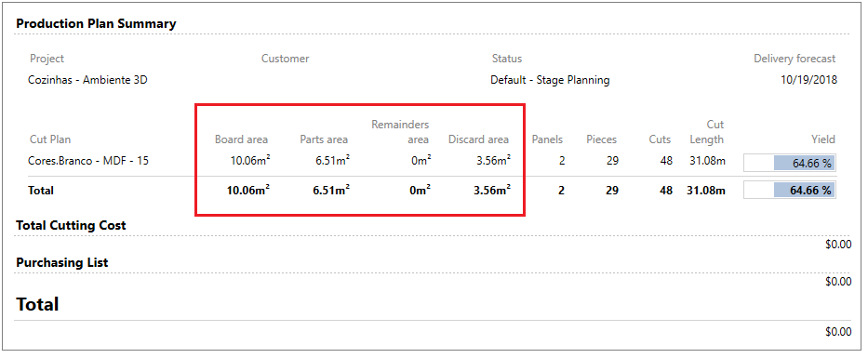Click the Total Cutting Cost heading
Image resolution: width=868 pixels, height=358 pixels.
pos(72,226)
